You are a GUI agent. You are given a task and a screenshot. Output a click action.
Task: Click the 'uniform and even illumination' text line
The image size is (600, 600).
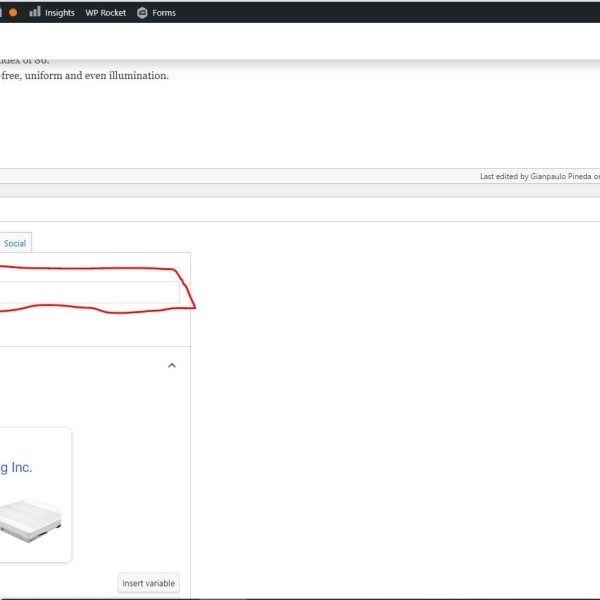coord(85,75)
